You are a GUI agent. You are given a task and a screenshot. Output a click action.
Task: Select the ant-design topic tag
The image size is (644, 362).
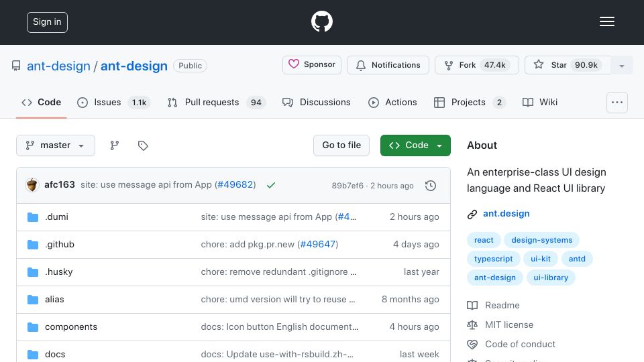coord(495,278)
